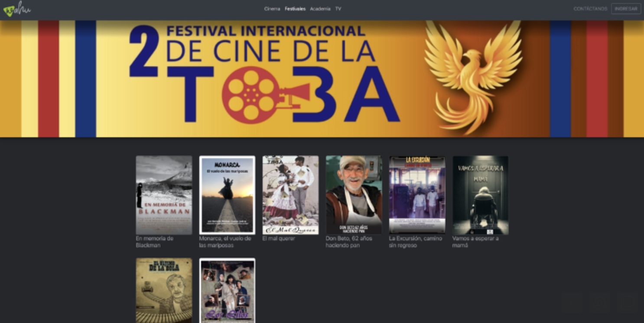Click the Bahu logo in header

pyautogui.click(x=17, y=9)
